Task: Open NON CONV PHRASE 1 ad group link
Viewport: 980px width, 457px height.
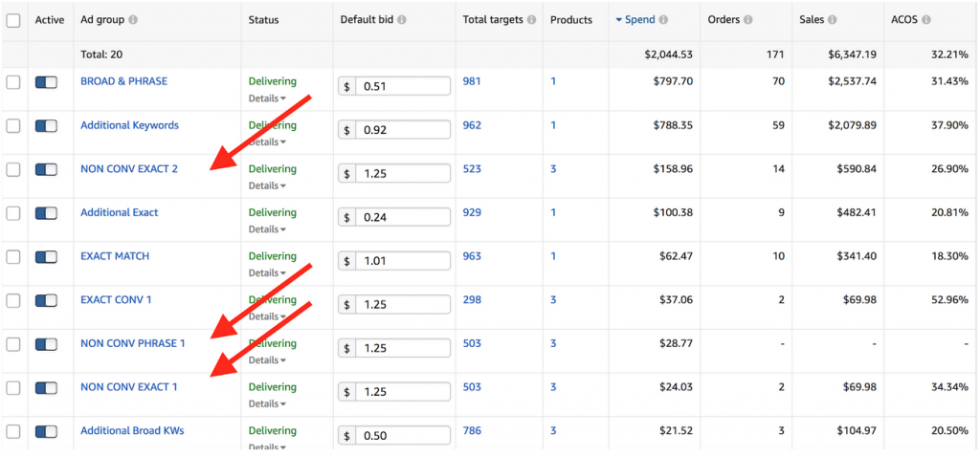Action: tap(132, 343)
